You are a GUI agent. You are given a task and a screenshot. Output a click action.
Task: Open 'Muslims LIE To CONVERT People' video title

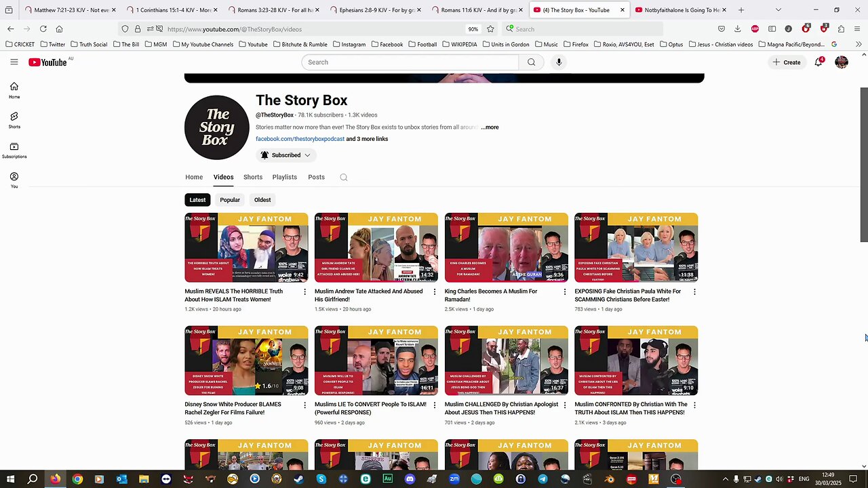(370, 409)
